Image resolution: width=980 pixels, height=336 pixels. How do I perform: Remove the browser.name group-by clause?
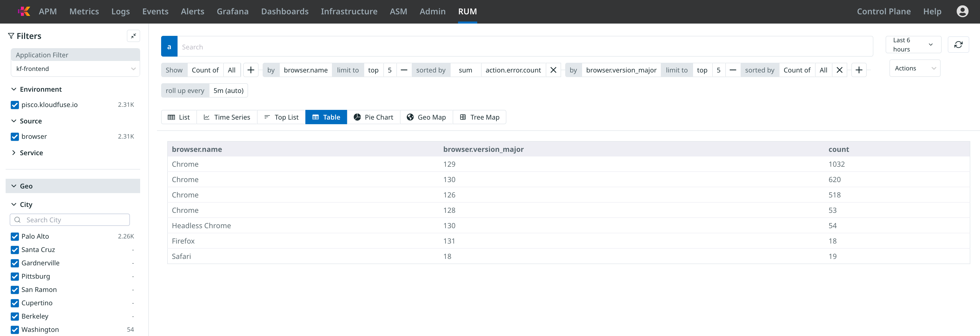click(x=553, y=70)
